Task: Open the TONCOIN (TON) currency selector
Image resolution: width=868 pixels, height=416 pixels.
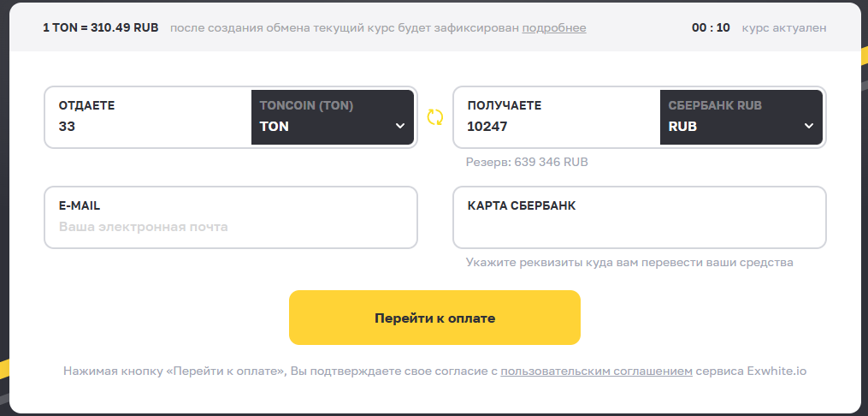Action: tap(332, 117)
